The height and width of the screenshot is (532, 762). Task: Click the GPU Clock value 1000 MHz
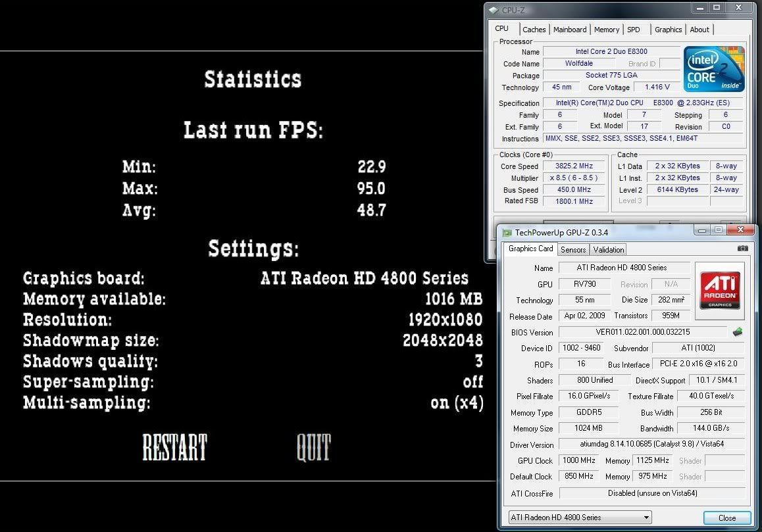point(579,460)
